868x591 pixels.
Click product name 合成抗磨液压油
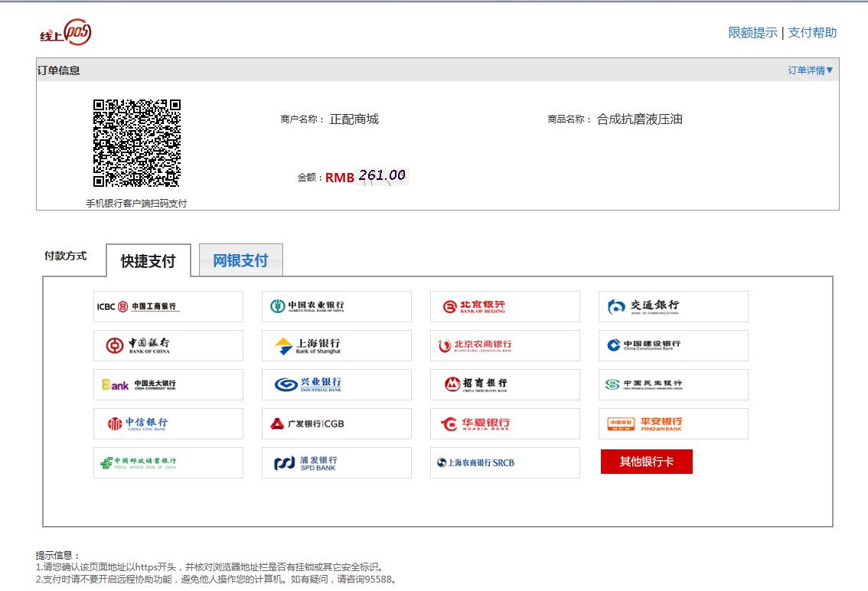639,119
